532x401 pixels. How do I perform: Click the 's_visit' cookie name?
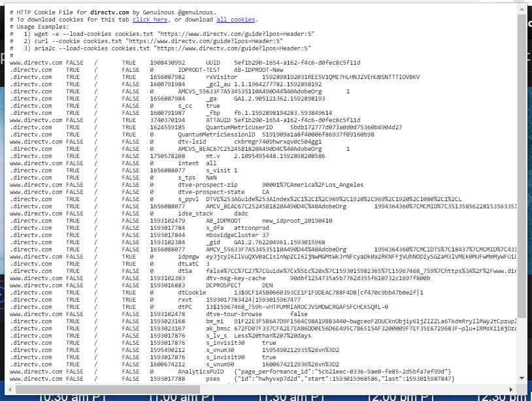218,170
